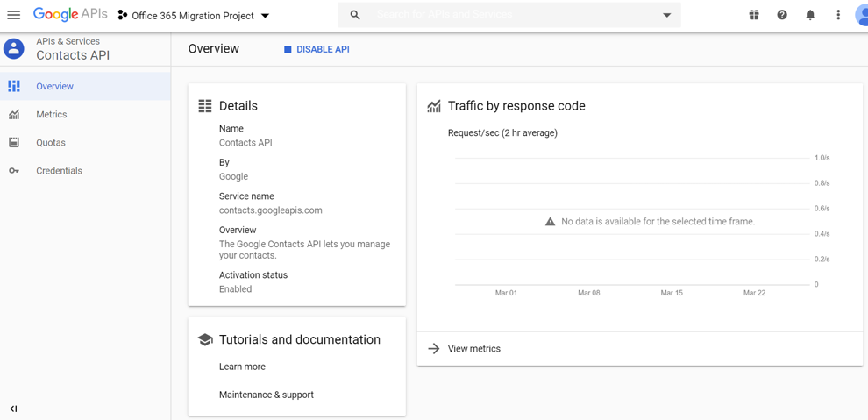
Task: Click the gift icon in header
Action: point(754,15)
